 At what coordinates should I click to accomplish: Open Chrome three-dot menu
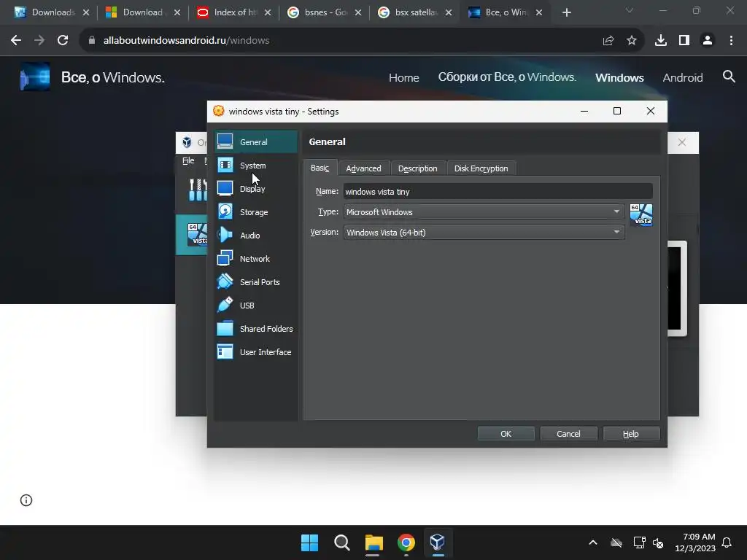pos(731,41)
